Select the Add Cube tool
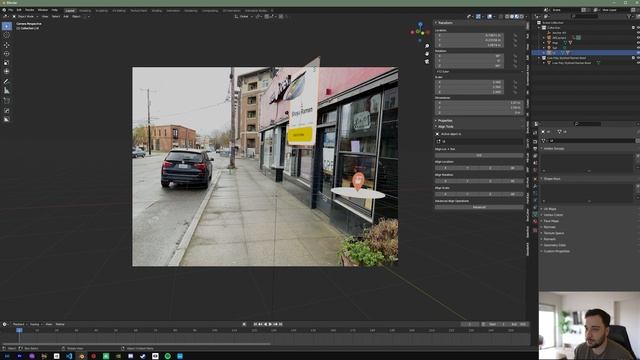This screenshot has height=360, width=640. click(7, 100)
